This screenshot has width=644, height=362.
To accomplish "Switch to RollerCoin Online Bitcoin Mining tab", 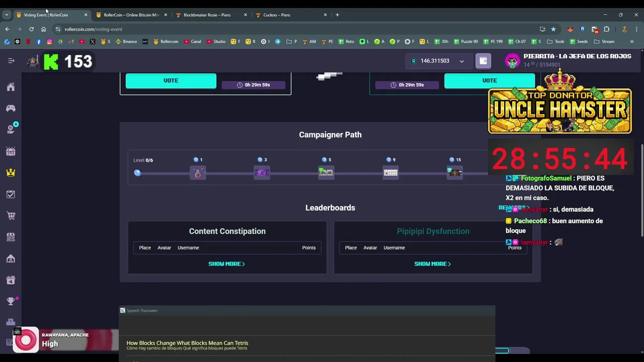I will pos(131,15).
